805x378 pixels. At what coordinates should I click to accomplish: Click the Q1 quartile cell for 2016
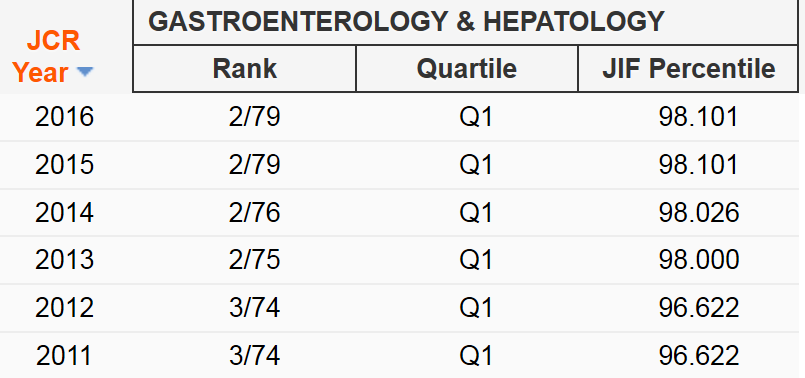pyautogui.click(x=476, y=117)
